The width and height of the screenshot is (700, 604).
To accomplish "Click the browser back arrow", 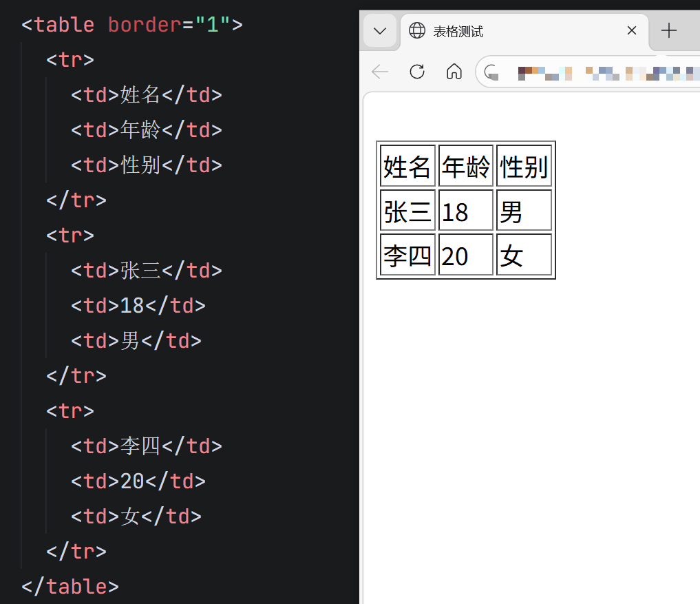I will point(380,72).
